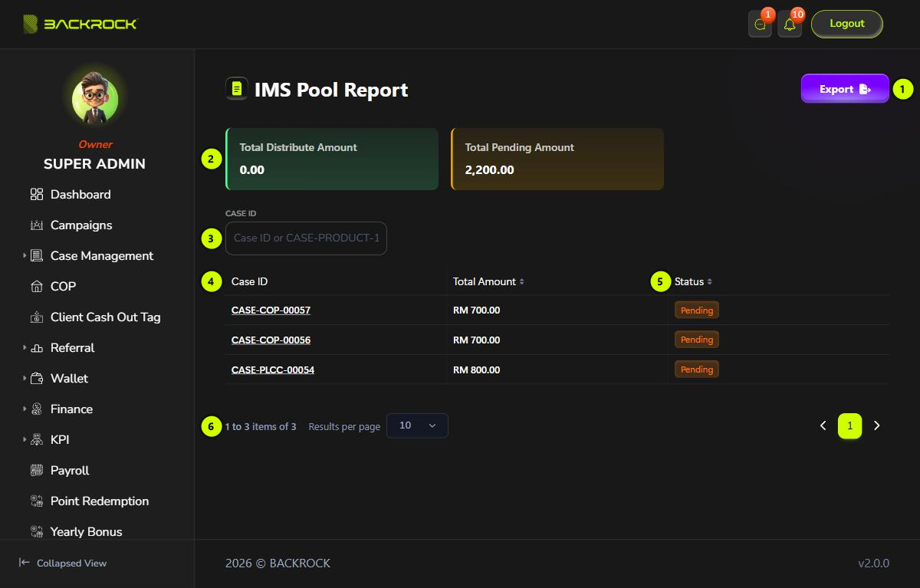Click the Wallet sidebar icon
This screenshot has height=588, width=920.
(37, 379)
